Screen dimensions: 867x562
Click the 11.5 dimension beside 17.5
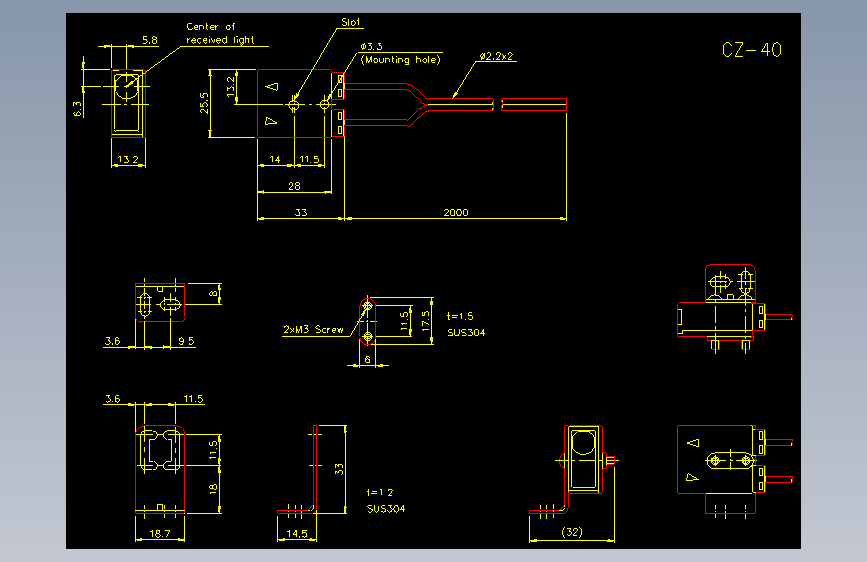click(x=404, y=321)
